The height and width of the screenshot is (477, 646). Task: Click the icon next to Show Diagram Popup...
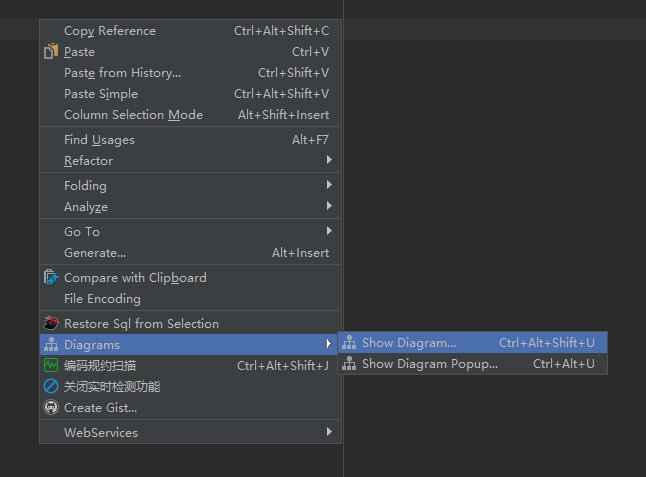tap(349, 363)
